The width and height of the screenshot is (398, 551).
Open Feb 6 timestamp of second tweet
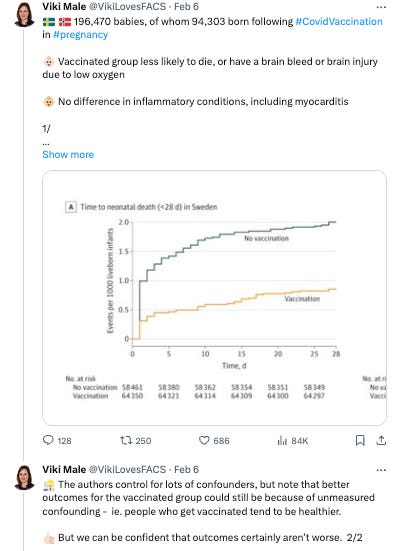click(186, 469)
